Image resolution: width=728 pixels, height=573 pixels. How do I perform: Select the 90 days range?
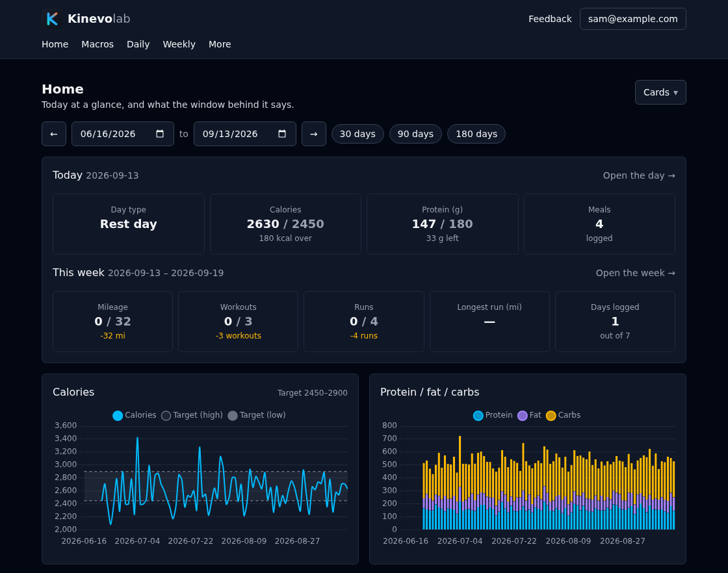415,134
